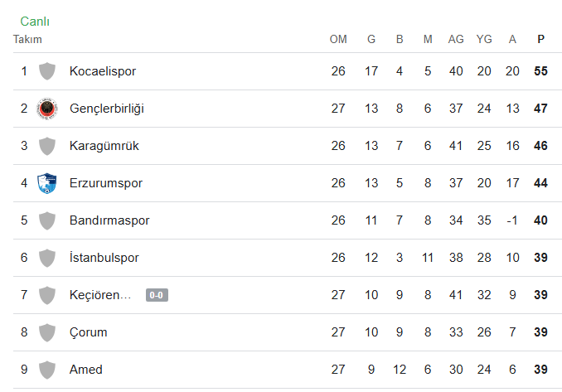Click the Kocaelispor placeholder shield crest
Image resolution: width=562 pixels, height=392 pixels.
(x=47, y=71)
